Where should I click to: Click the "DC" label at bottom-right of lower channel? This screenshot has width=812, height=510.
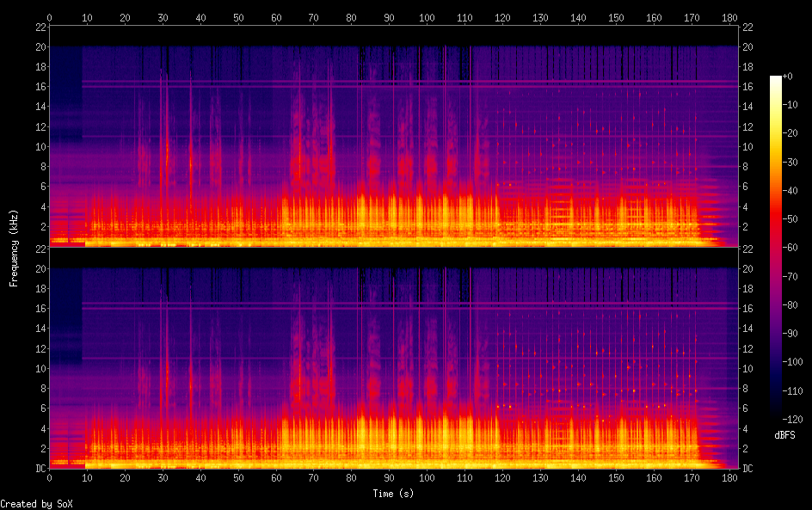748,469
